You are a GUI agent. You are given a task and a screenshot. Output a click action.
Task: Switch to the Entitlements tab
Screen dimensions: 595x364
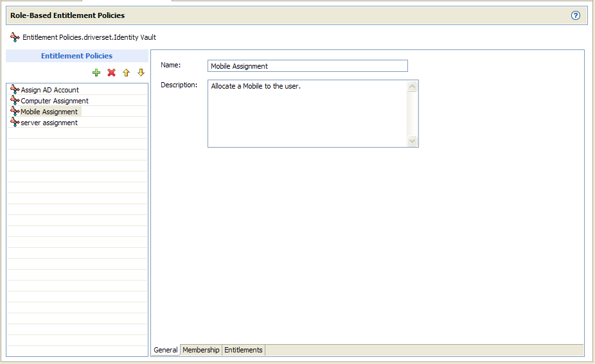click(244, 350)
